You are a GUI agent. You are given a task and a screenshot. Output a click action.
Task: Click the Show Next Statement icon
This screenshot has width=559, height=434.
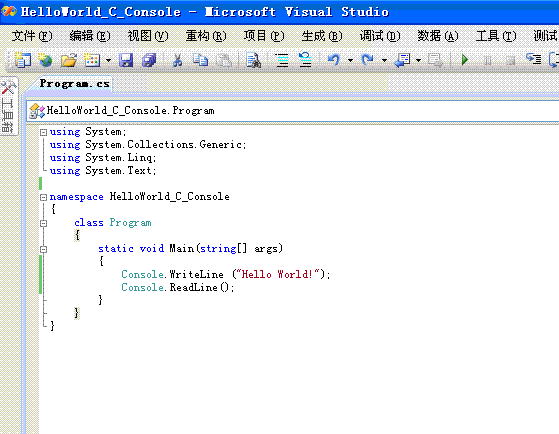(534, 59)
